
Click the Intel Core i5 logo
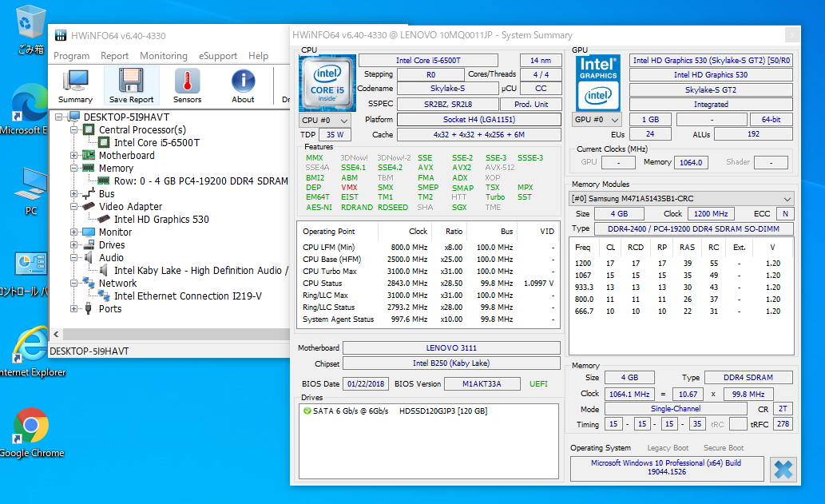[x=327, y=83]
